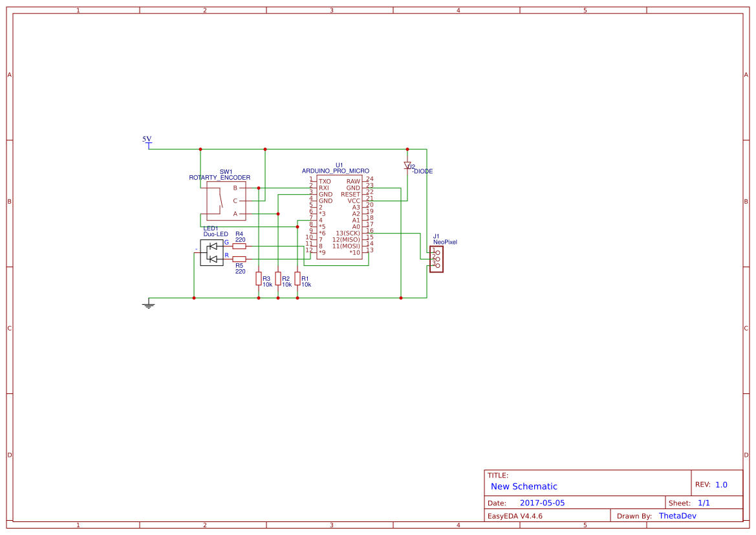Select the R2 designator text
The width and height of the screenshot is (756, 535).
(x=286, y=279)
